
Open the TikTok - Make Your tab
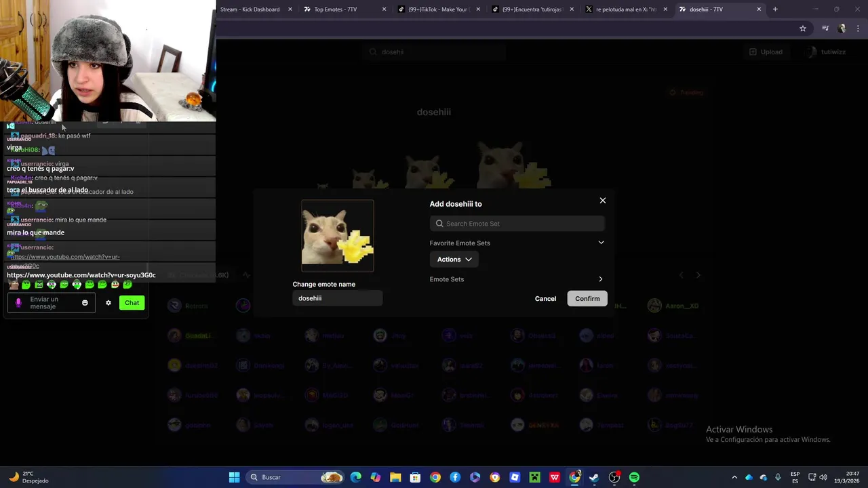click(x=438, y=9)
